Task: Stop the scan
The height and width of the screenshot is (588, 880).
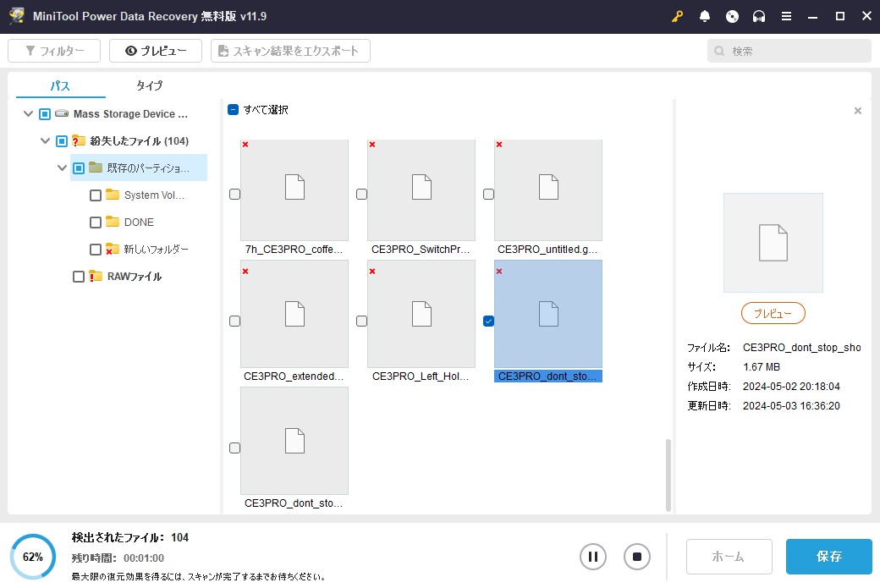Action: 637,557
